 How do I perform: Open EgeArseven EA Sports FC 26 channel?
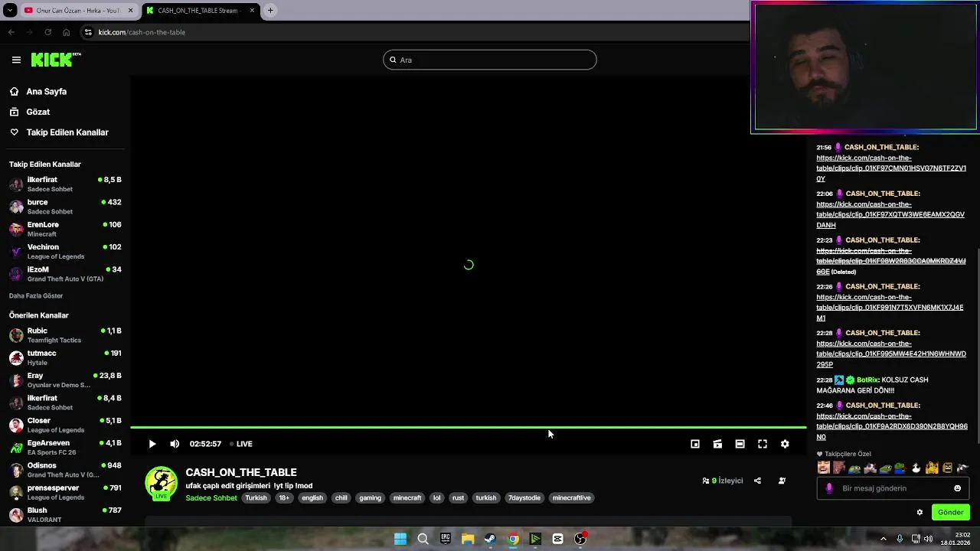click(65, 447)
